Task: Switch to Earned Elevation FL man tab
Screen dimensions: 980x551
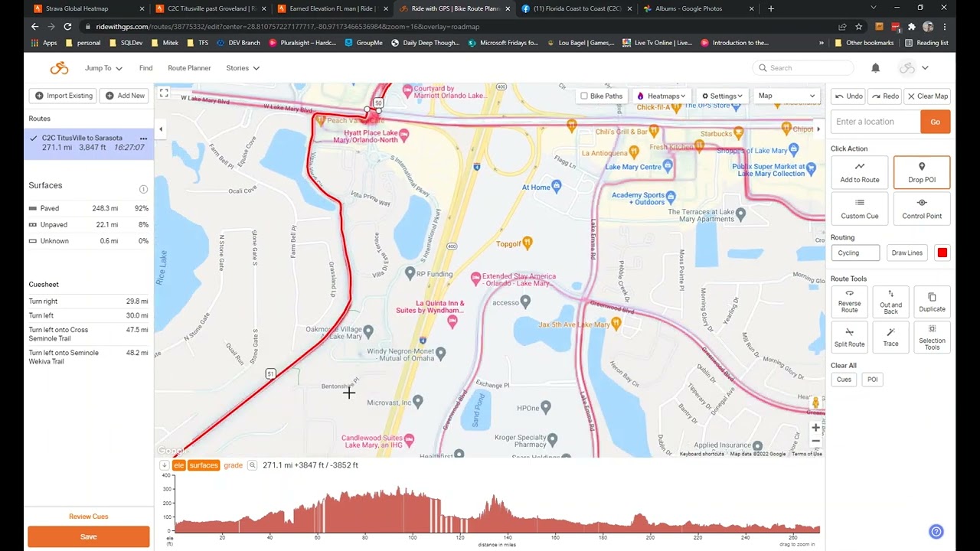Action: click(331, 8)
